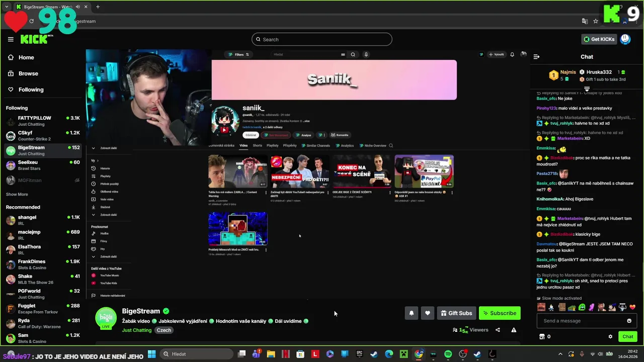Subscribe to BigeStream
The width and height of the screenshot is (644, 362).
coord(500,313)
